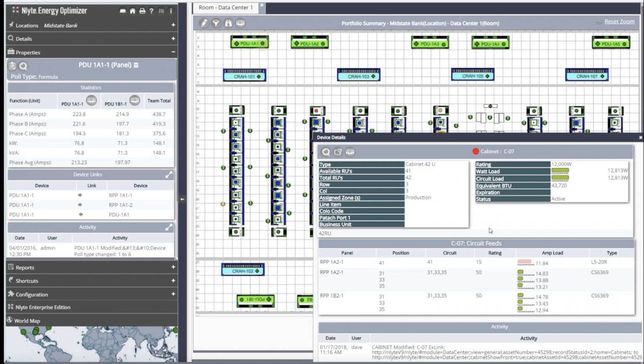Open the Help question mark icon in the header
Image resolution: width=644 pixels, height=364 pixels.
point(151,11)
